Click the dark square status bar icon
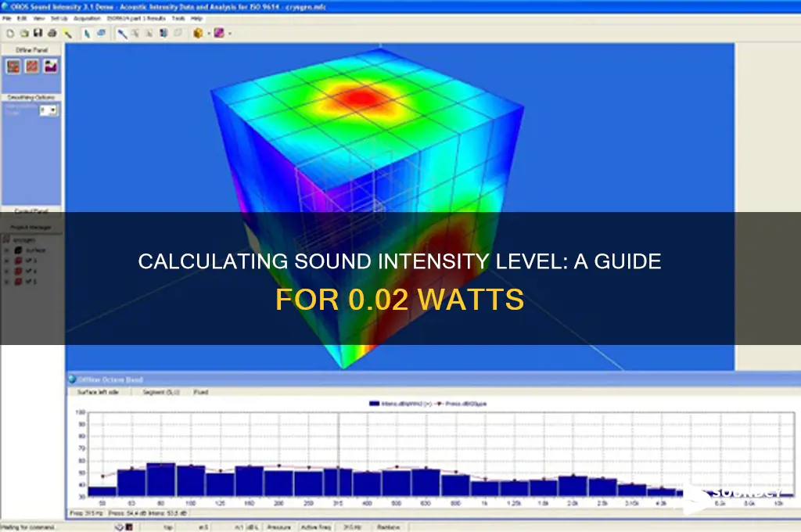 coord(129,527)
